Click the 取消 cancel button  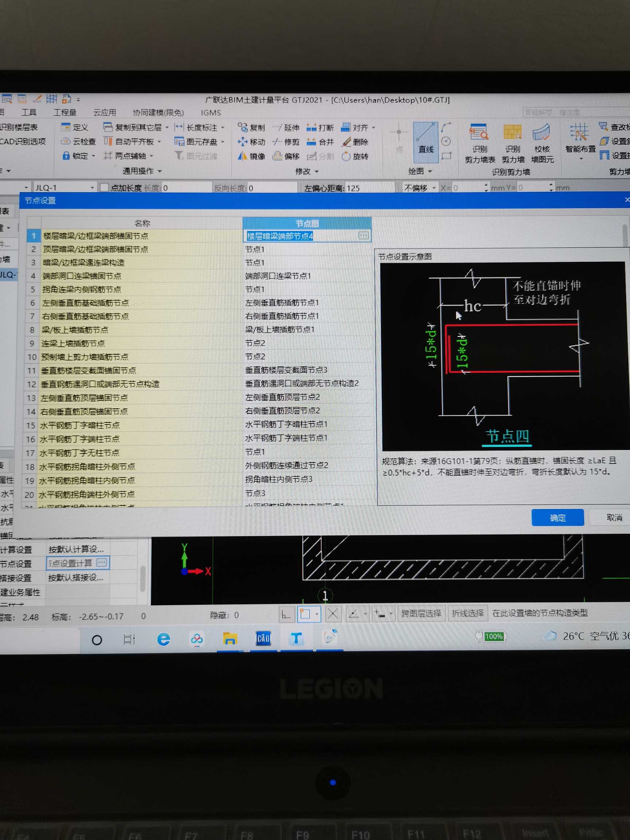tap(614, 517)
